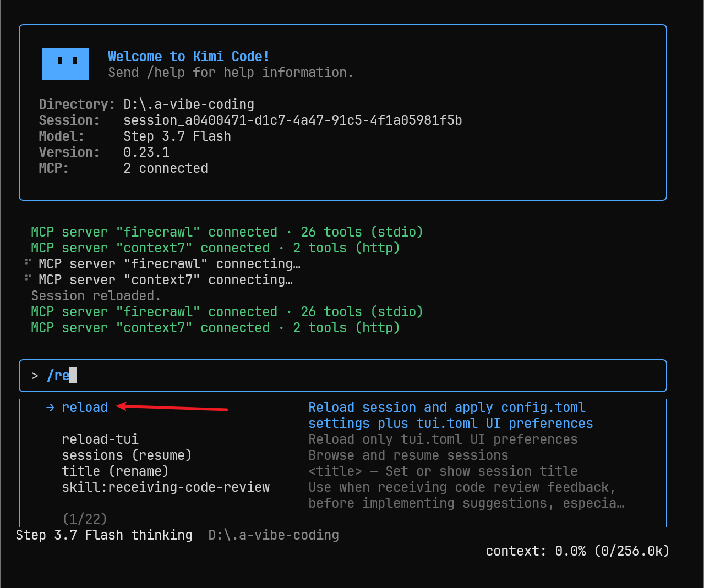The image size is (704, 588).
Task: Click the /re command input field
Action: click(343, 376)
